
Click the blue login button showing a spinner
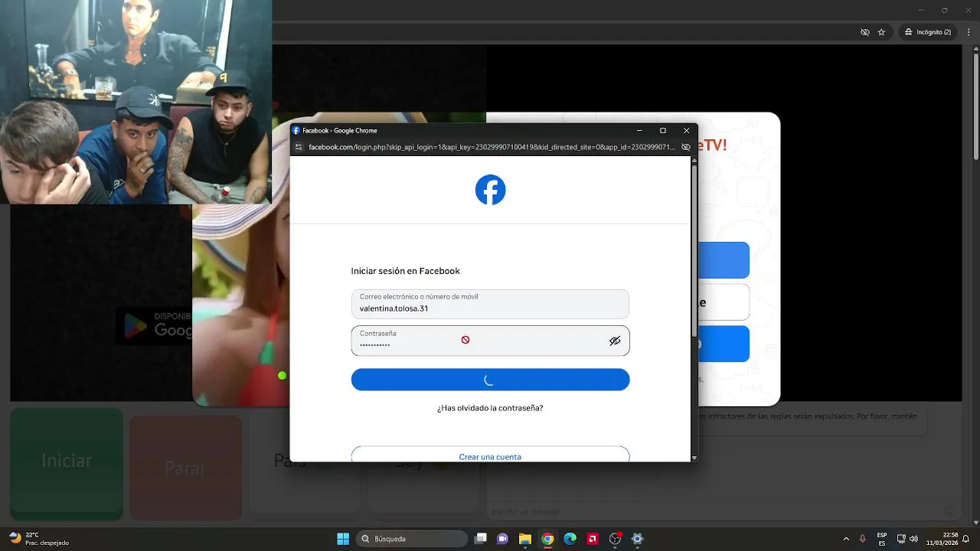[x=490, y=380]
